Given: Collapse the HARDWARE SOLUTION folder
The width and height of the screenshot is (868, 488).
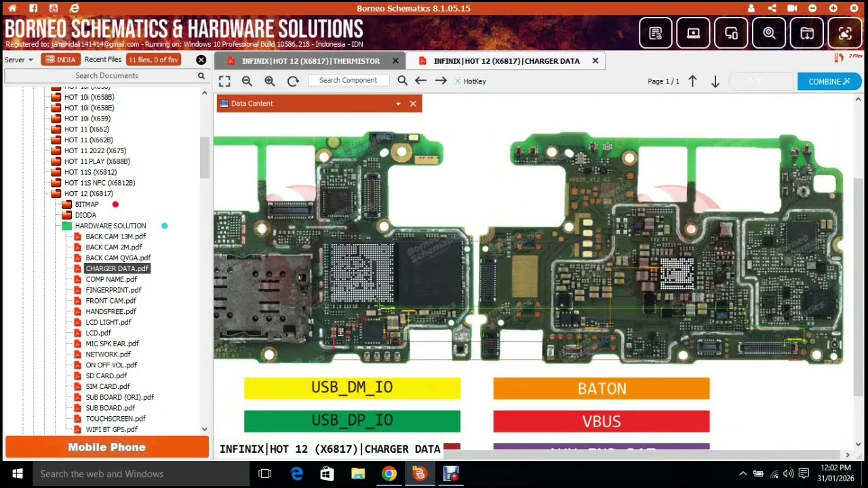Looking at the screenshot, I should click(x=110, y=226).
